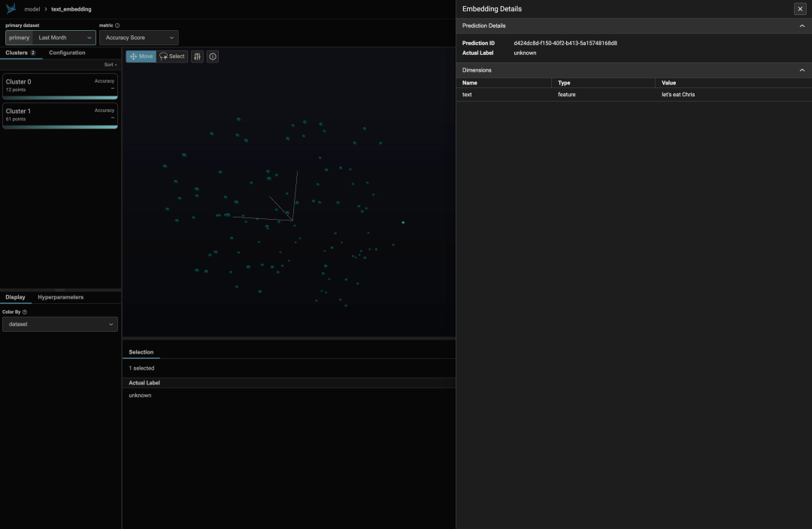Click the info icon next to metric
The height and width of the screenshot is (529, 812).
[x=117, y=26]
